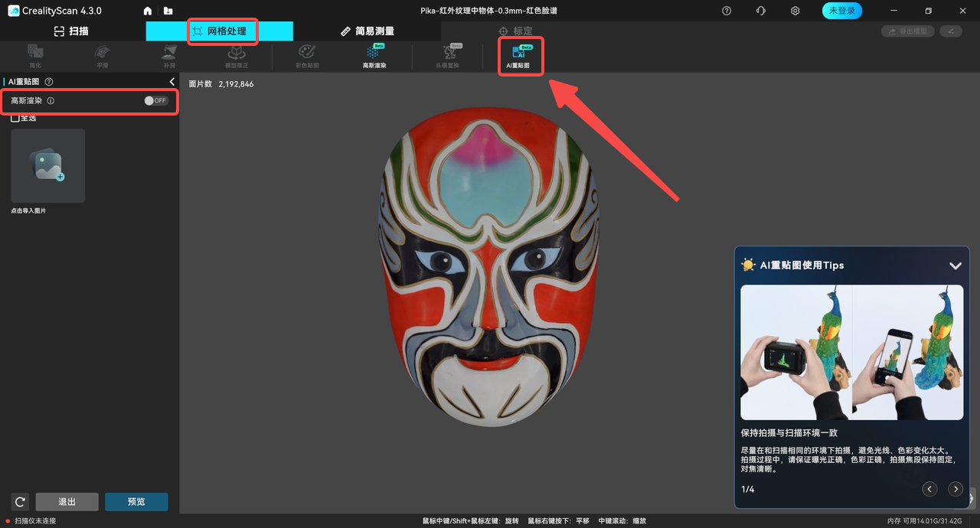Check the 全选 select all checkbox
The height and width of the screenshot is (528, 980).
coord(15,118)
